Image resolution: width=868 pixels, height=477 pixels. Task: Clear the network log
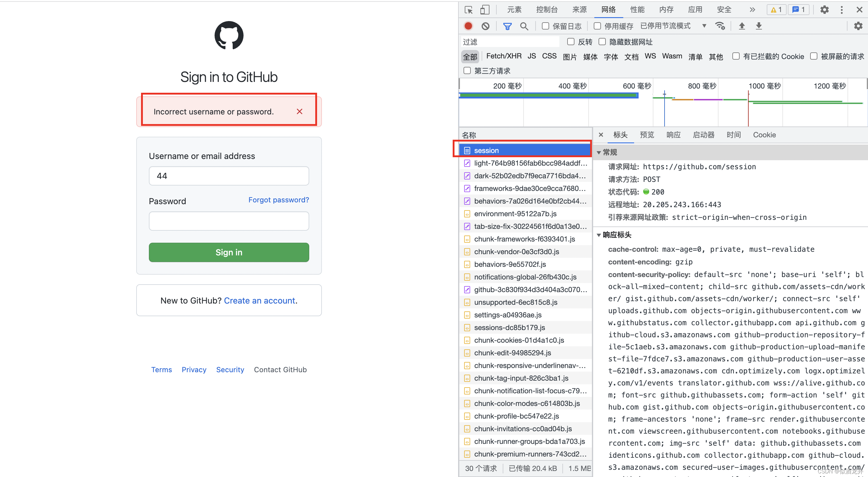tap(485, 26)
